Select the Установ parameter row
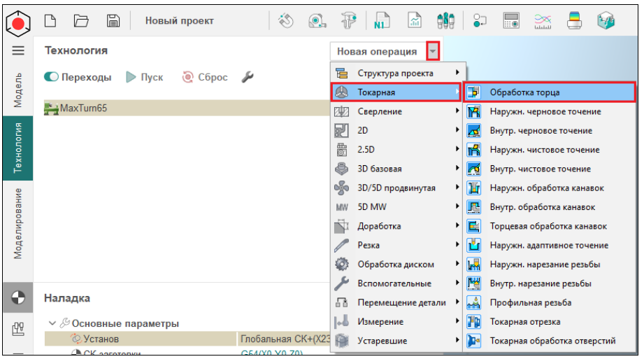Screen dimensions: 644x359 (x=101, y=339)
